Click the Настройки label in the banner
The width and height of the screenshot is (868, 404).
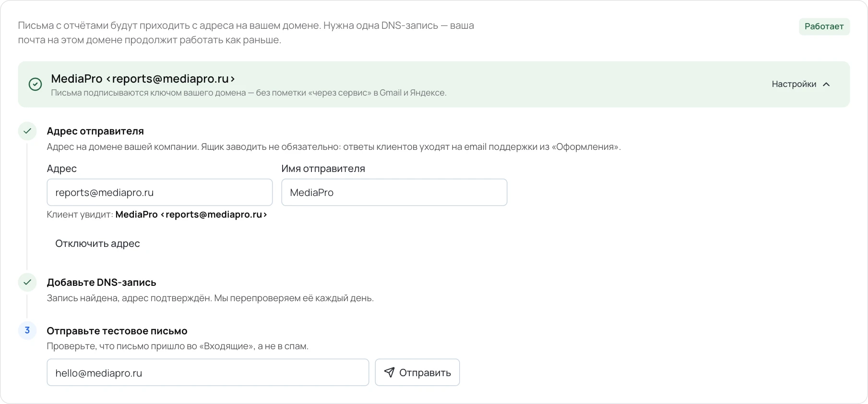794,84
